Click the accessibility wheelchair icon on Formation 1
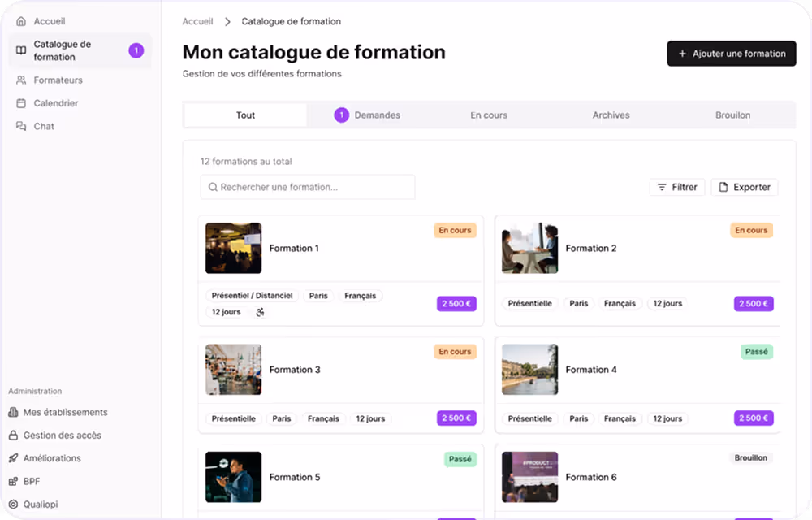 [x=260, y=312]
